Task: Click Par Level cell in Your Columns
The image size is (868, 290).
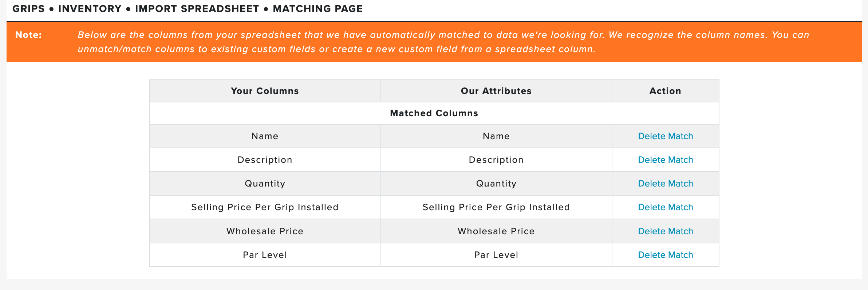Action: click(265, 255)
